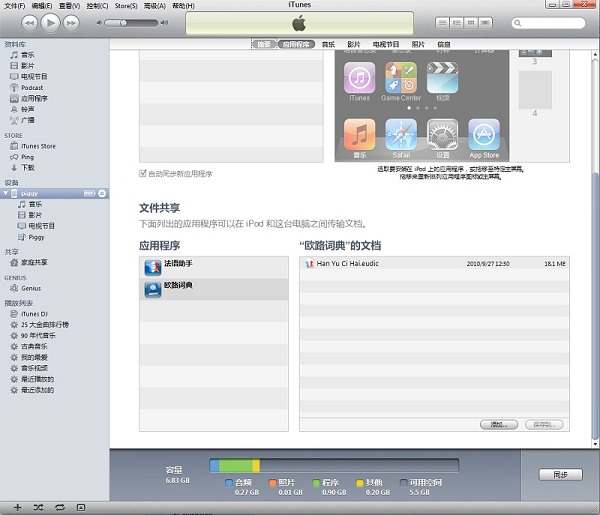This screenshot has height=515, width=600.
Task: Switch to the 照片 tab
Action: click(x=418, y=44)
